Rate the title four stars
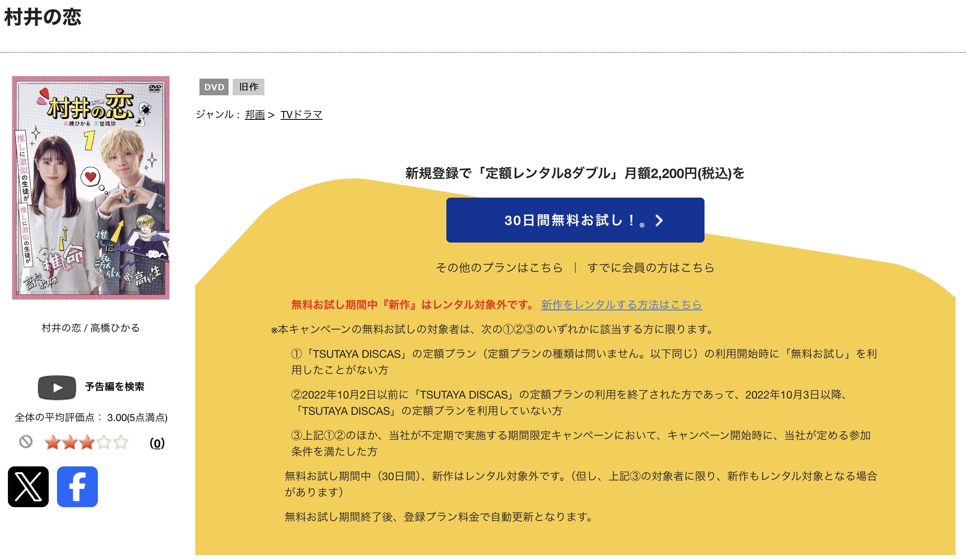966x560 pixels. click(x=104, y=442)
